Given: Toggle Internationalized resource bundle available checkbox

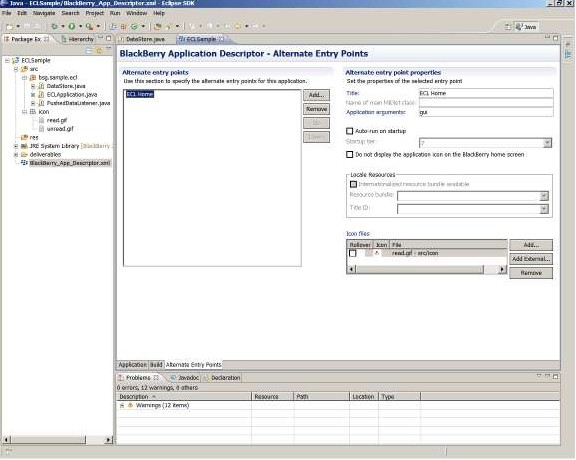Looking at the screenshot, I should click(x=353, y=184).
